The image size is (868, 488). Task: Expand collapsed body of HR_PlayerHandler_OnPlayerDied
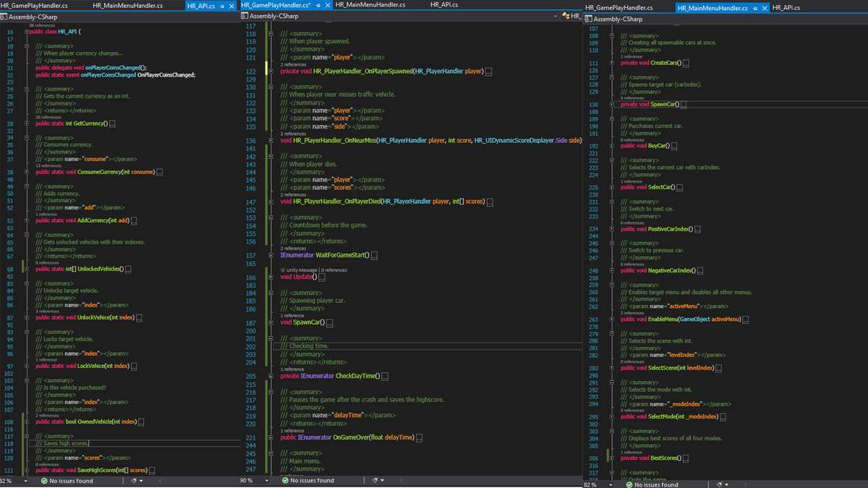[490, 202]
